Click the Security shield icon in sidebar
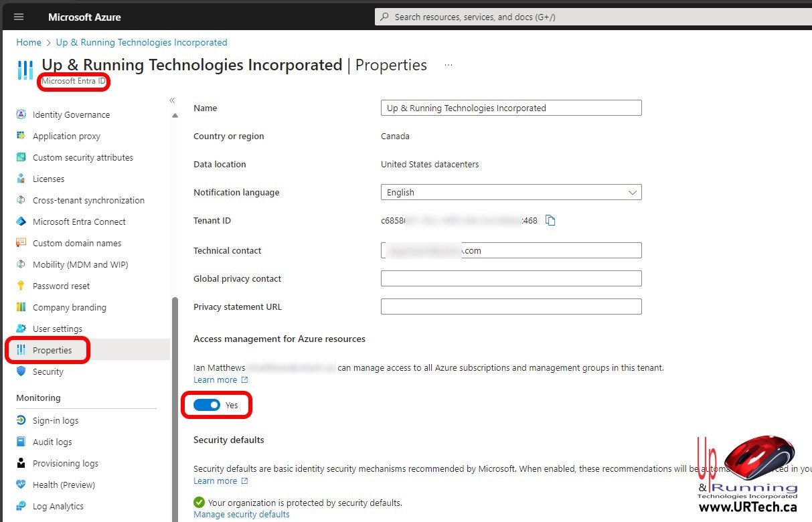Viewport: 812px width, 522px height. pyautogui.click(x=21, y=371)
